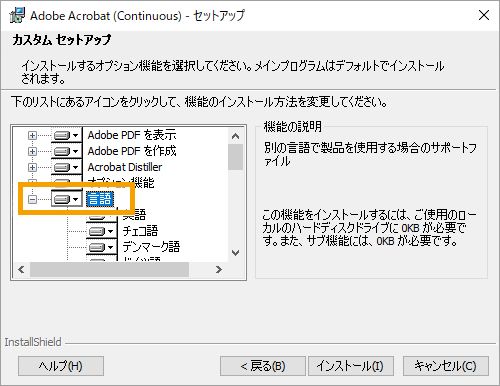
Task: Cancel setup with キャンセル(C) button
Action: (446, 366)
